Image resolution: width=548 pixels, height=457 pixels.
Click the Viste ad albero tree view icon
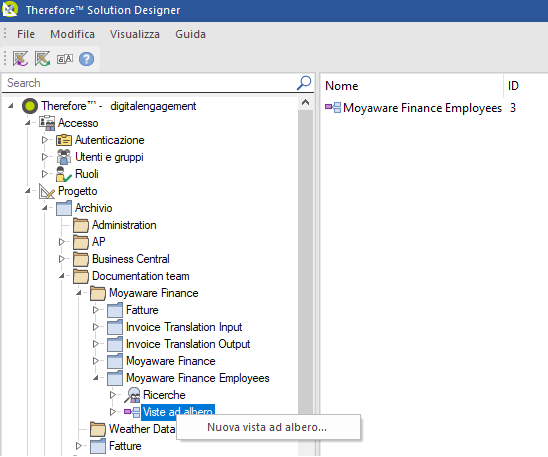coord(132,412)
